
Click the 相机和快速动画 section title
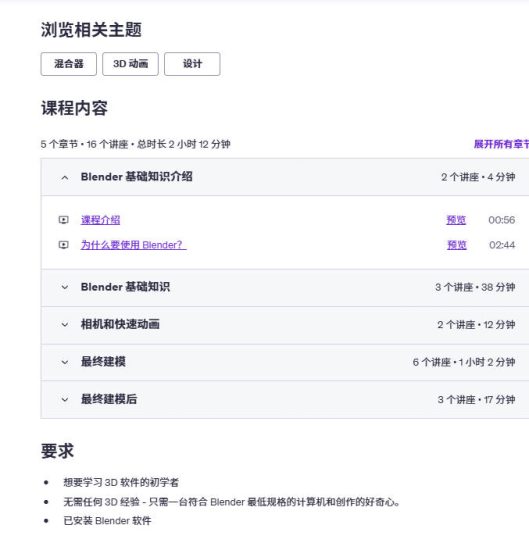tap(120, 324)
